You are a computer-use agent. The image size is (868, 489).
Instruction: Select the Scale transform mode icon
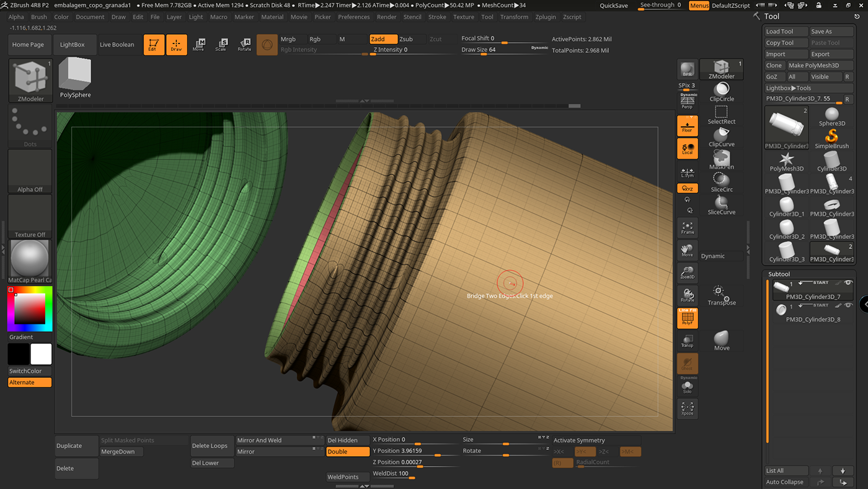[221, 44]
